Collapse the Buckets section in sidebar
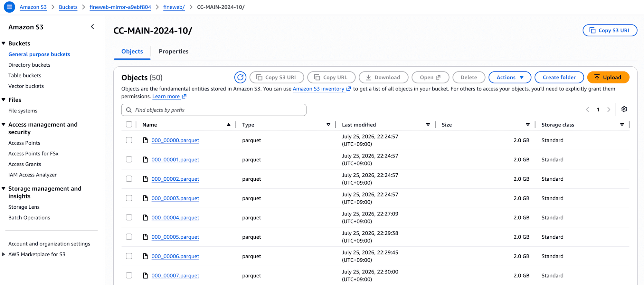The height and width of the screenshot is (285, 644). [4, 43]
